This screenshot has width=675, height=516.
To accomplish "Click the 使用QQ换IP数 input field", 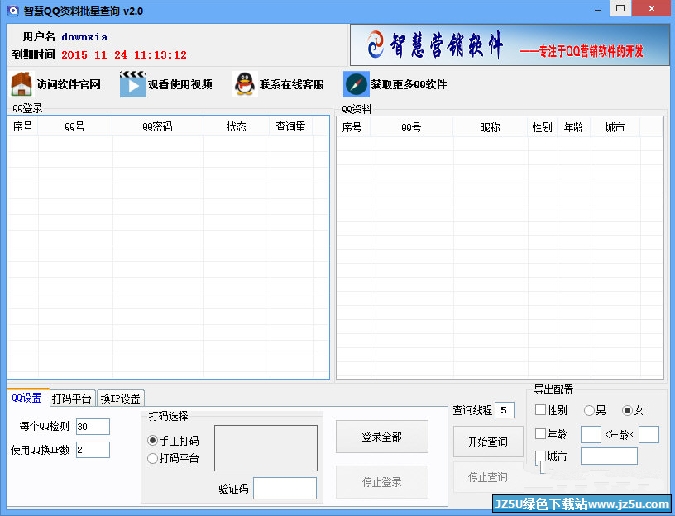I will [93, 450].
